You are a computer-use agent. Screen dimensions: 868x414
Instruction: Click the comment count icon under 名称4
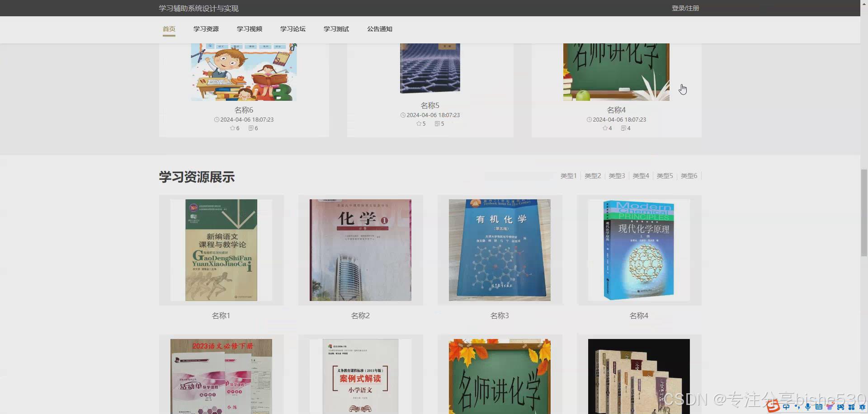[623, 128]
